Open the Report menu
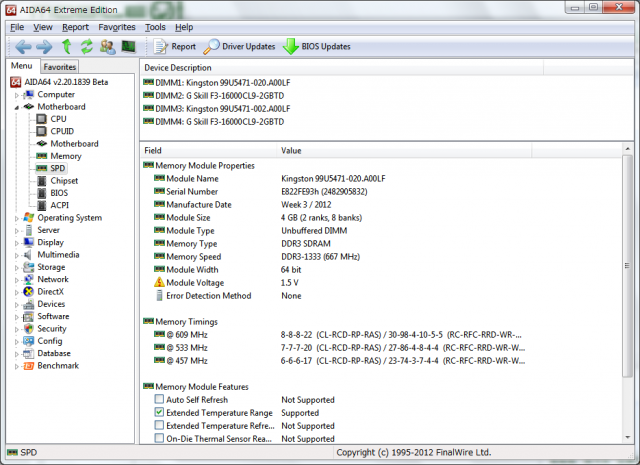 [76, 27]
